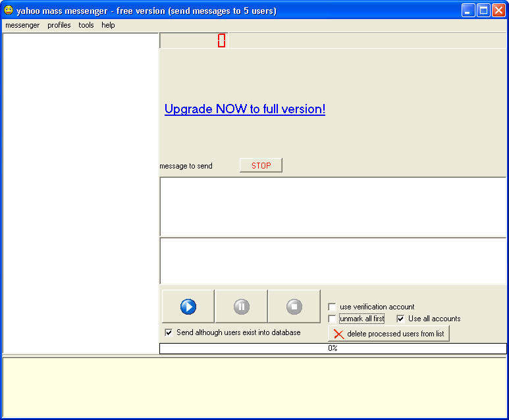The image size is (509, 420).
Task: Pause sending with the grey pause button
Action: (x=241, y=306)
